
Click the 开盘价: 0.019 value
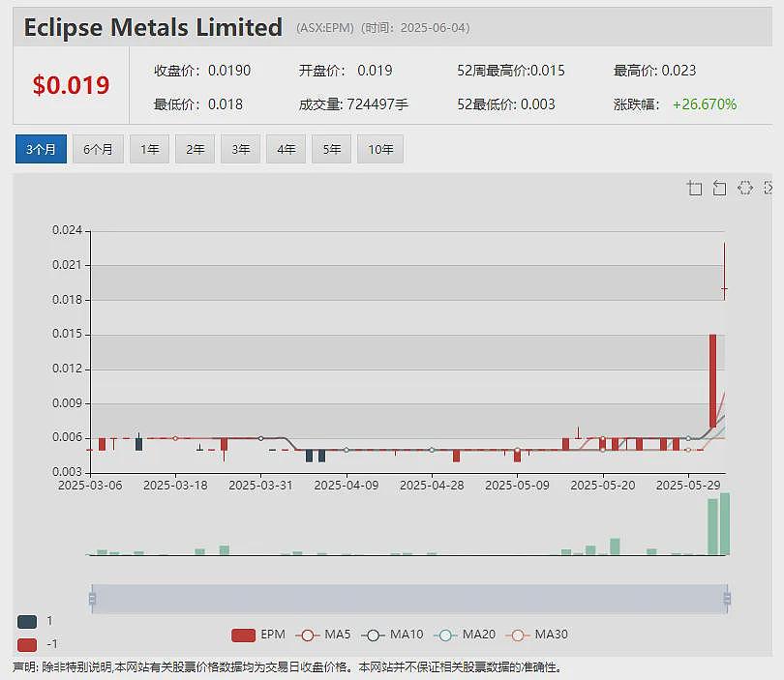[x=346, y=71]
